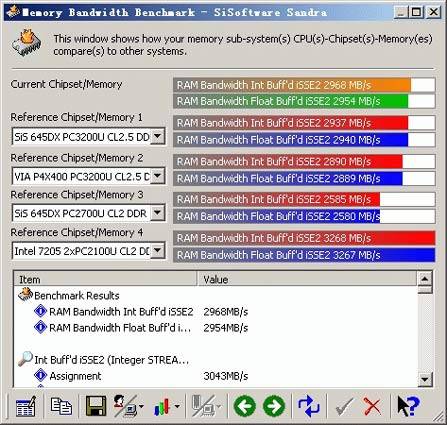This screenshot has width=447, height=425.
Task: Click the Item column header
Action: tap(105, 279)
